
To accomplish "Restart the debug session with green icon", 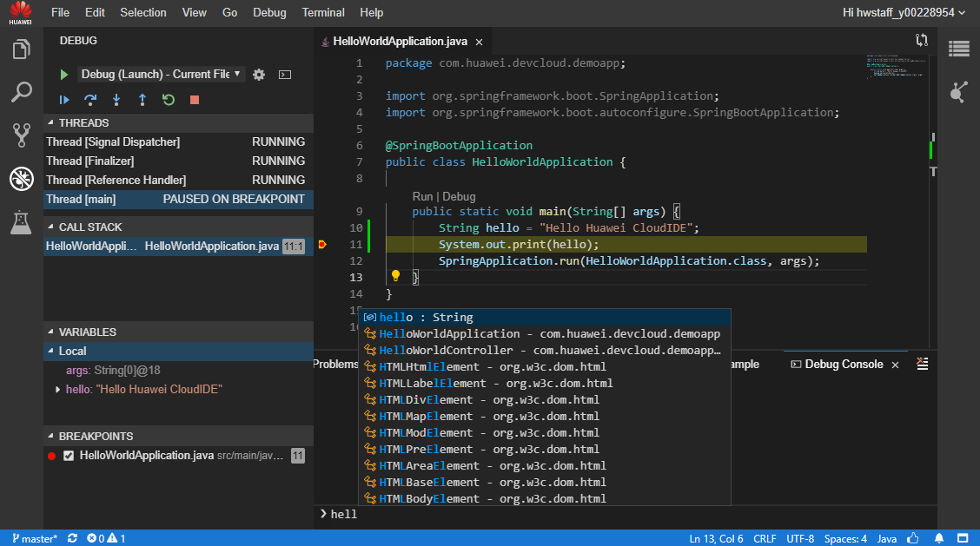I will [x=169, y=100].
